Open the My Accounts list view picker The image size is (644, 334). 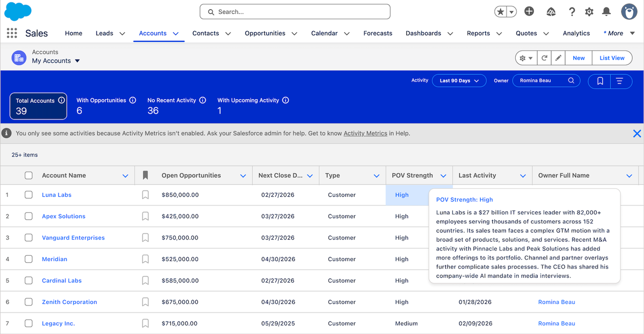[x=56, y=61]
